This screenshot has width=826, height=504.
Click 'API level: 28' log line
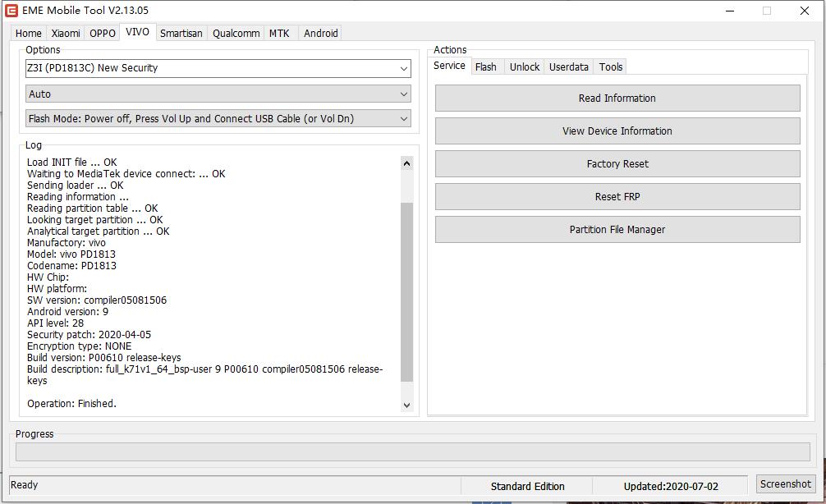click(x=55, y=323)
